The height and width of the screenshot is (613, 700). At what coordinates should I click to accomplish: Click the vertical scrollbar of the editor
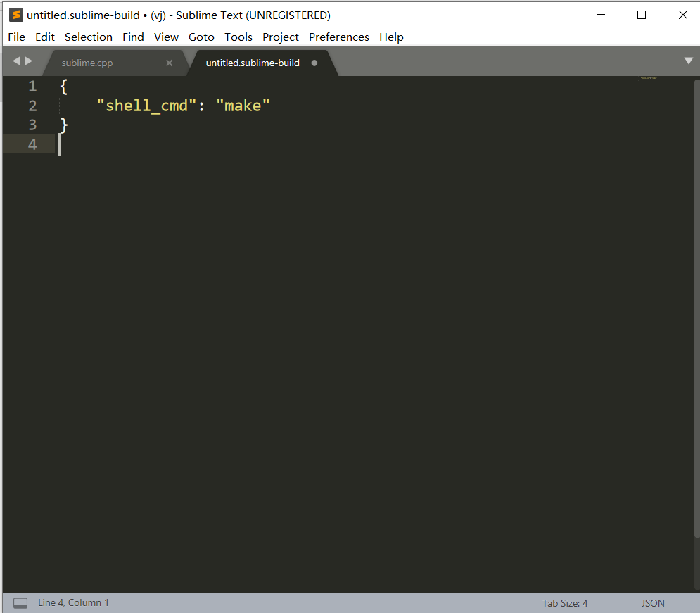(x=697, y=308)
